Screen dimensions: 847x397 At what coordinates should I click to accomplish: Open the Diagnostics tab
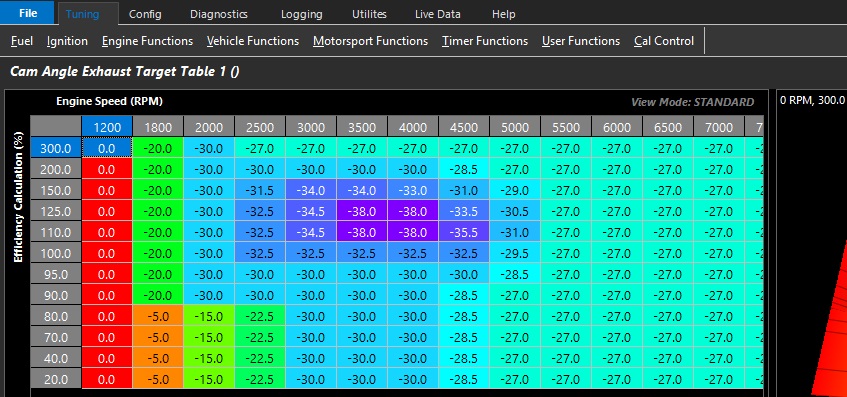[218, 14]
